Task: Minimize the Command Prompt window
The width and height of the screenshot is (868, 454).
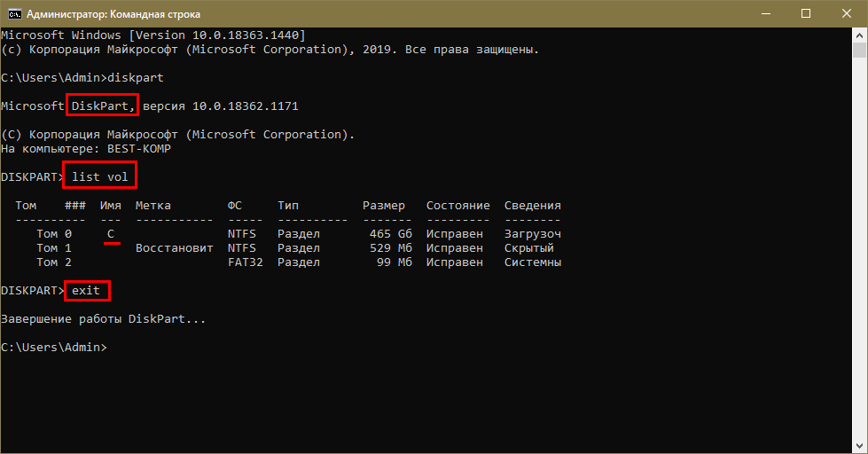Action: point(764,13)
